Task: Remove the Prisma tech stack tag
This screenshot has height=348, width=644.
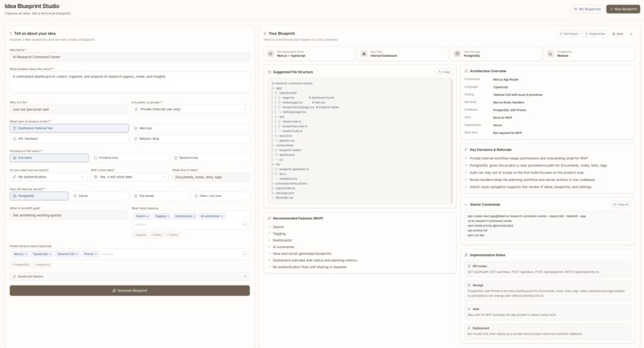Action: point(96,254)
